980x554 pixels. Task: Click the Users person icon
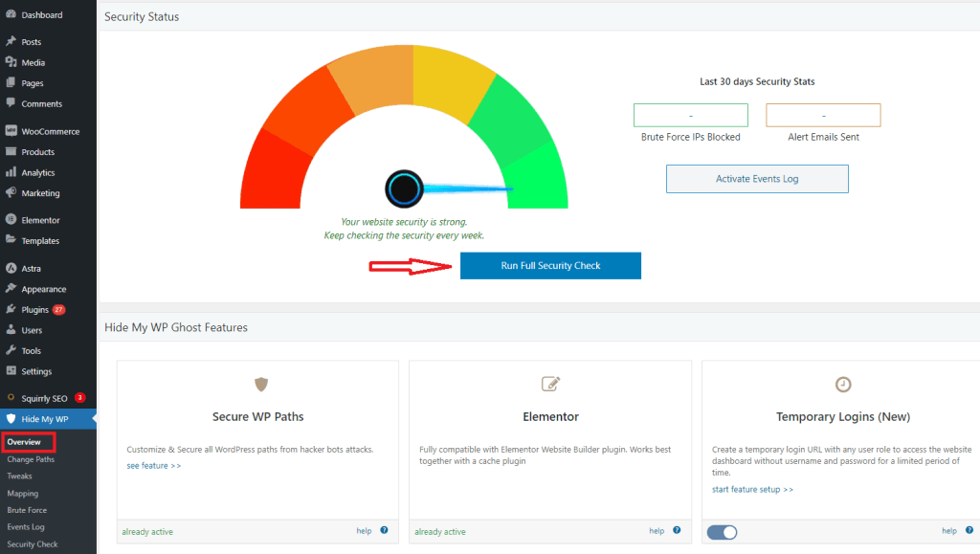pos(11,330)
